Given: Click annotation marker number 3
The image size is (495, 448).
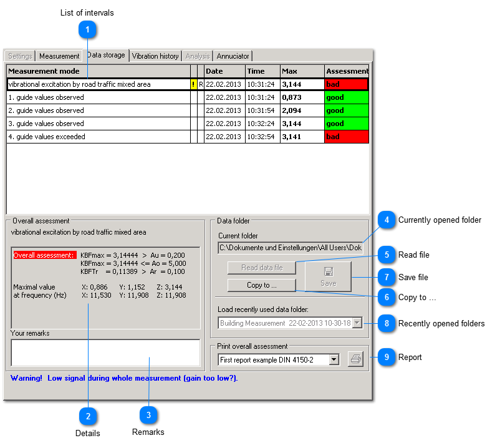Looking at the screenshot, I should 148,415.
